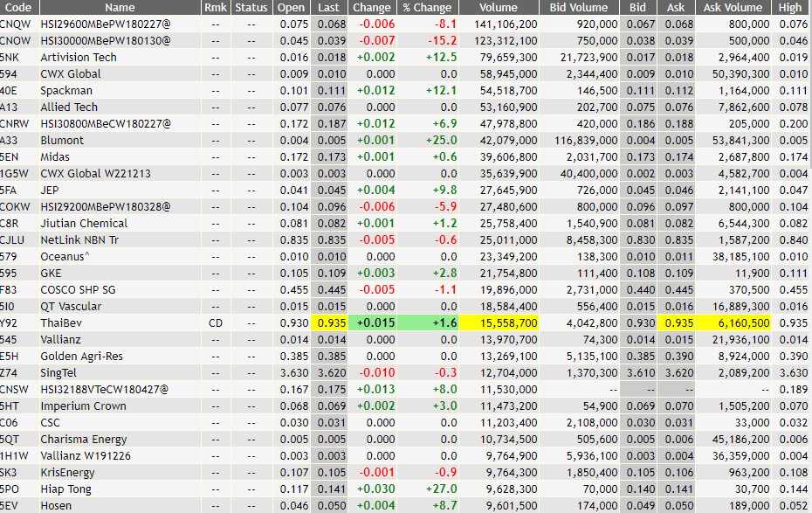Viewport: 812px width, 513px height.
Task: Sort by the Change column header
Action: (x=372, y=7)
